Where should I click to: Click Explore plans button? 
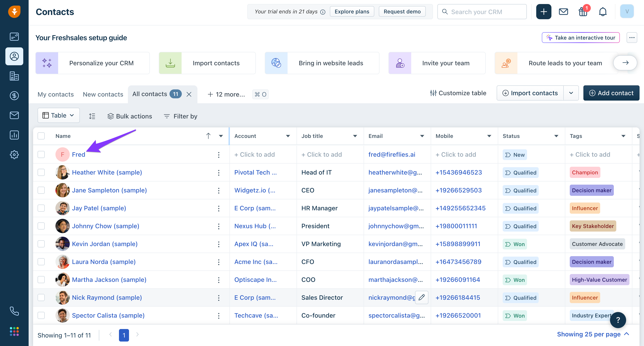(x=352, y=11)
